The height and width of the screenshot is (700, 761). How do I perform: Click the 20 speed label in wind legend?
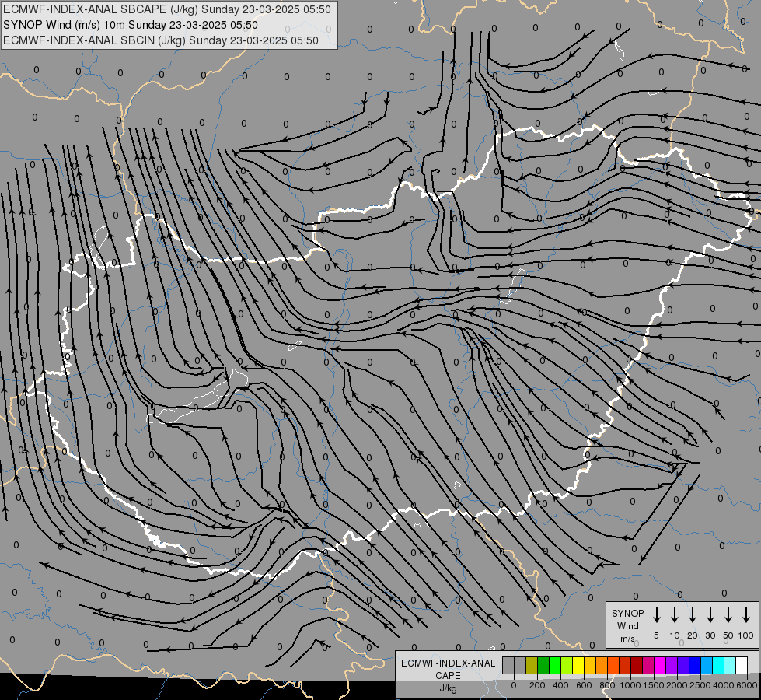click(x=693, y=635)
